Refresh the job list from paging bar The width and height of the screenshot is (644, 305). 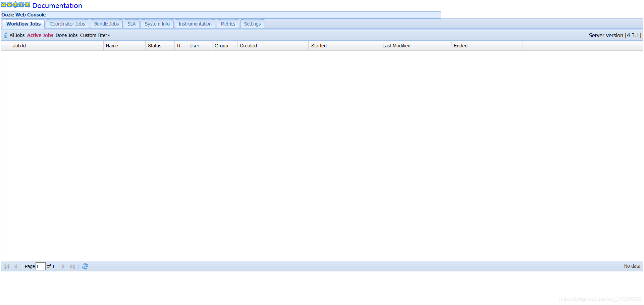85,266
